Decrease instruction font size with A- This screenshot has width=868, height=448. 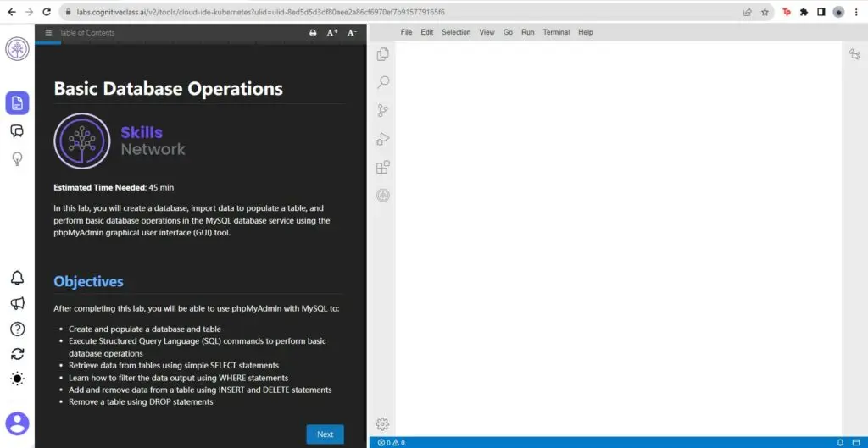coord(352,33)
